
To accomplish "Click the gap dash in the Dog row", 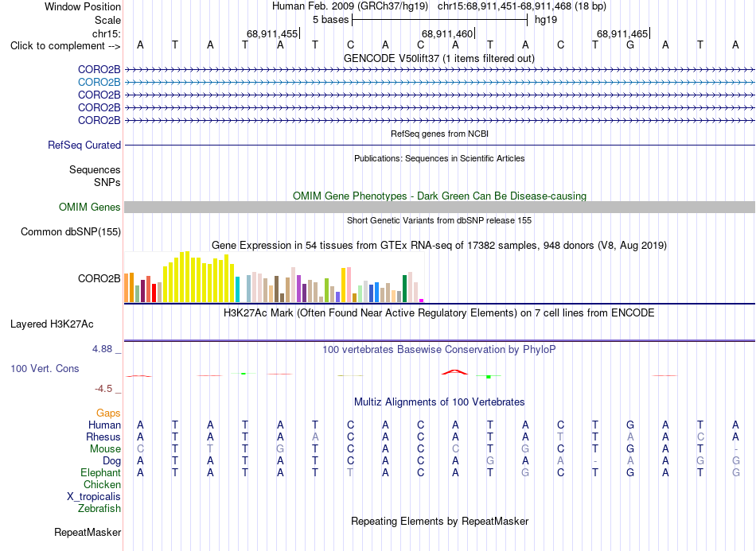I will coord(595,461).
